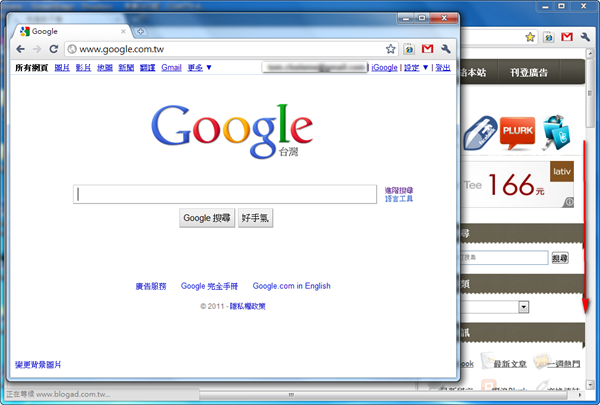Open 新聞 (News) link in Google nav
600x405 pixels.
(126, 68)
